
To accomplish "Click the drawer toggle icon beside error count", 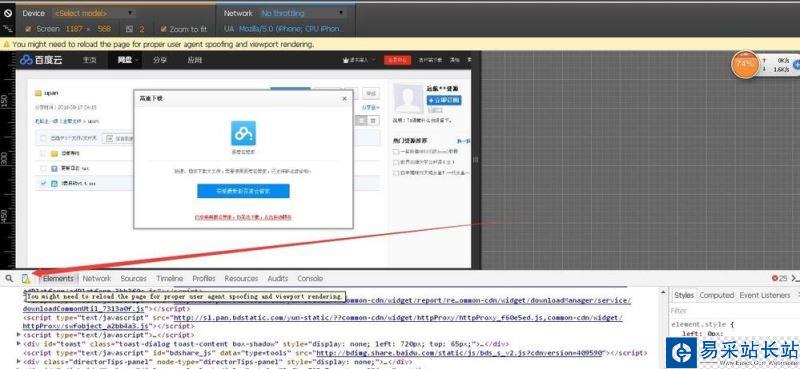I will click(x=795, y=278).
